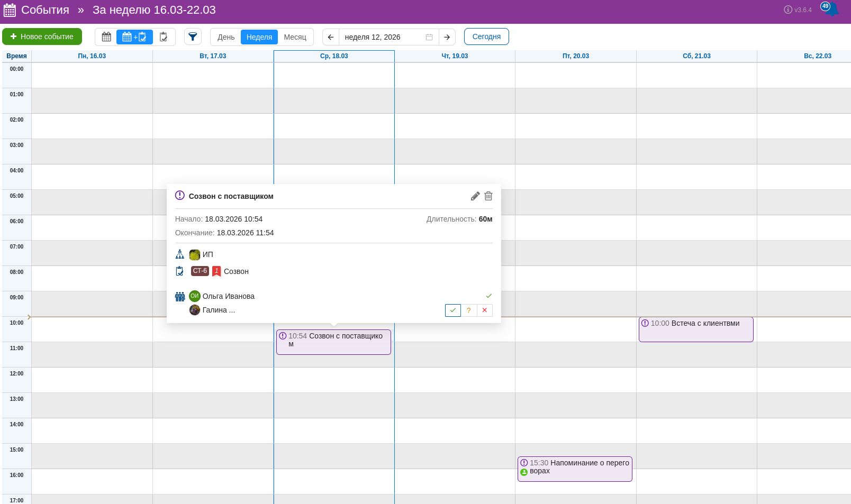
Task: Open the 'Встеча с клиентвми' event
Action: [x=695, y=329]
